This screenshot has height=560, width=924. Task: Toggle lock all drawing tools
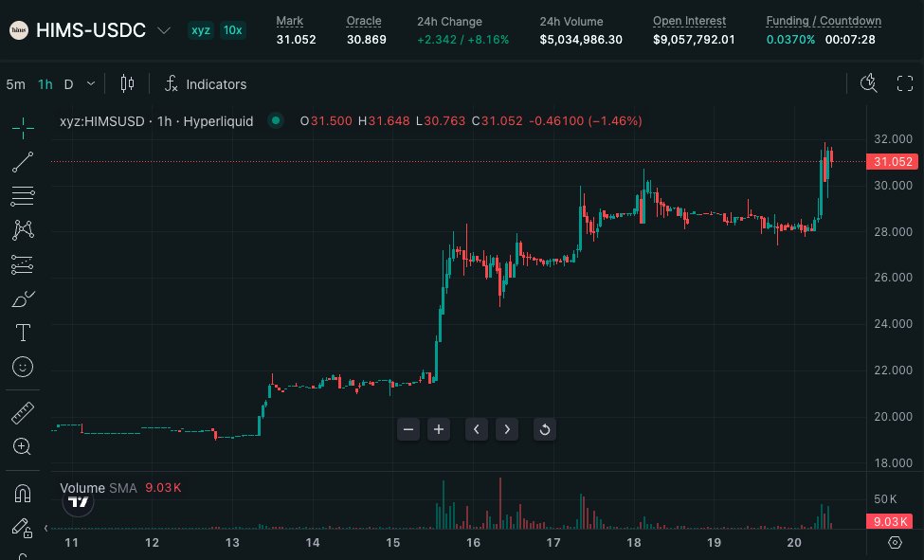pyautogui.click(x=23, y=528)
